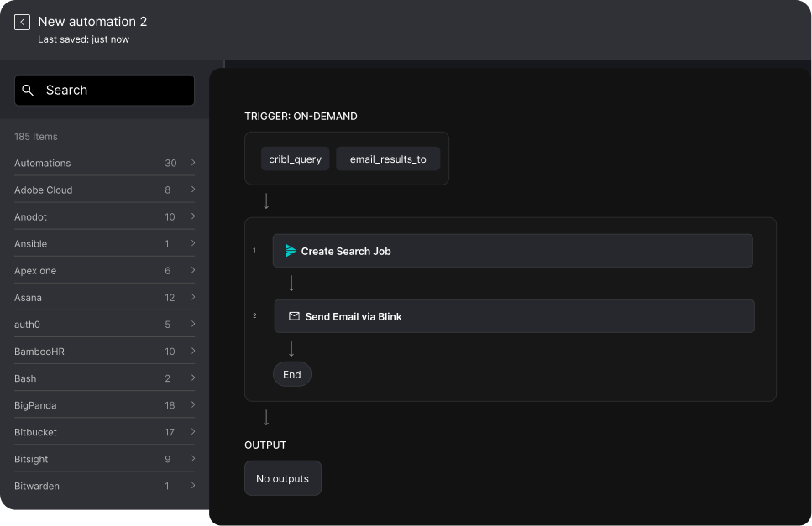Click the New automation 2 title
This screenshot has height=526, width=812.
coord(92,22)
